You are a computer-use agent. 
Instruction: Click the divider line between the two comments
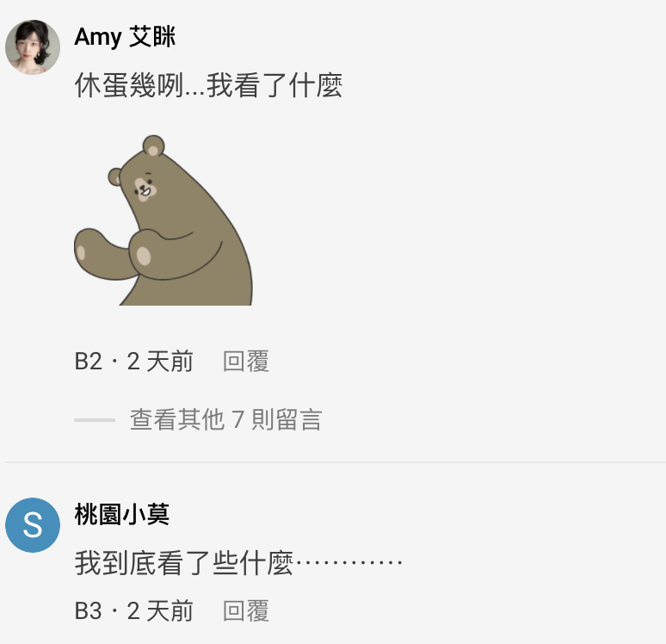(x=336, y=461)
